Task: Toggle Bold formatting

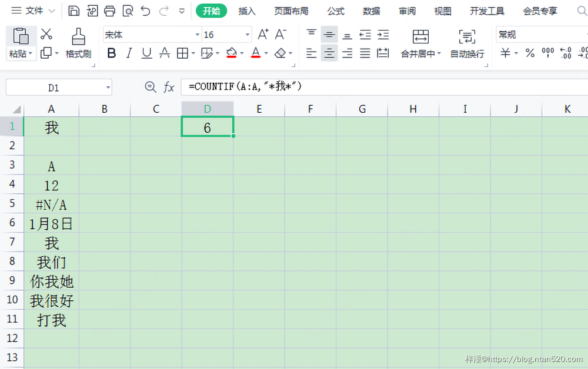Action: (x=111, y=53)
